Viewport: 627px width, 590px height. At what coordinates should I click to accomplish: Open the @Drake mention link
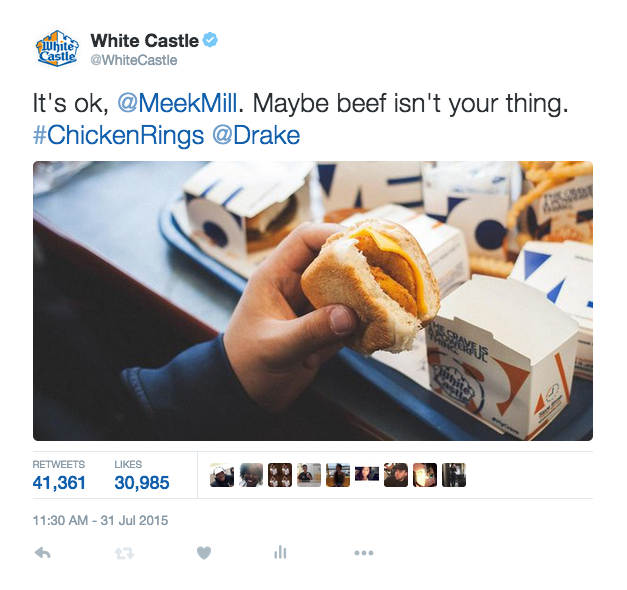coord(256,135)
